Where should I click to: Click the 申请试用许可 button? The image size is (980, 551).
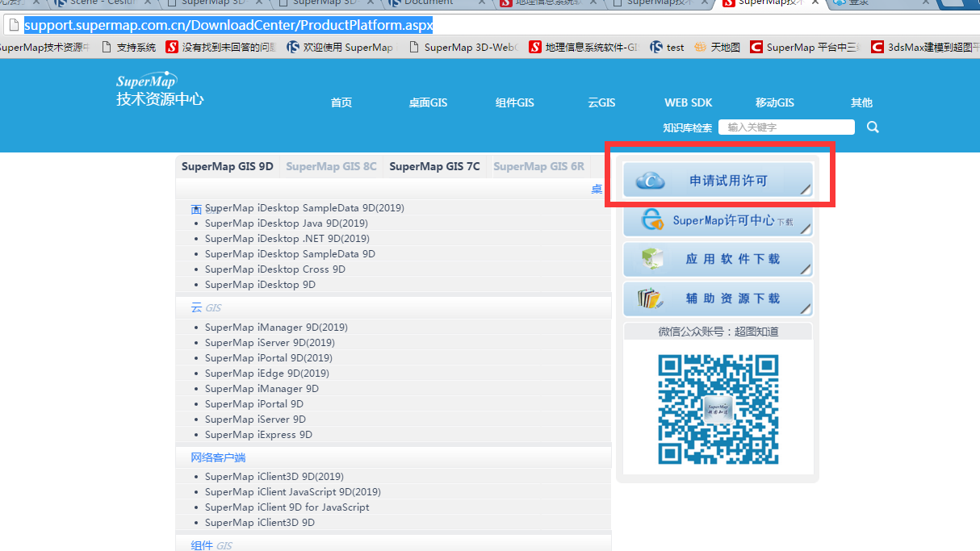(x=718, y=180)
